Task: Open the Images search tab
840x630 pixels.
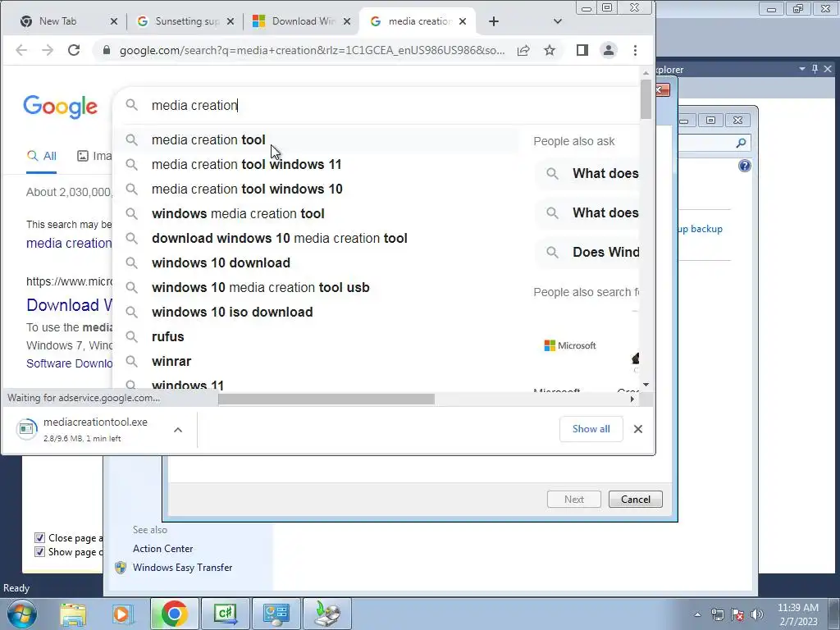Action: coord(94,156)
